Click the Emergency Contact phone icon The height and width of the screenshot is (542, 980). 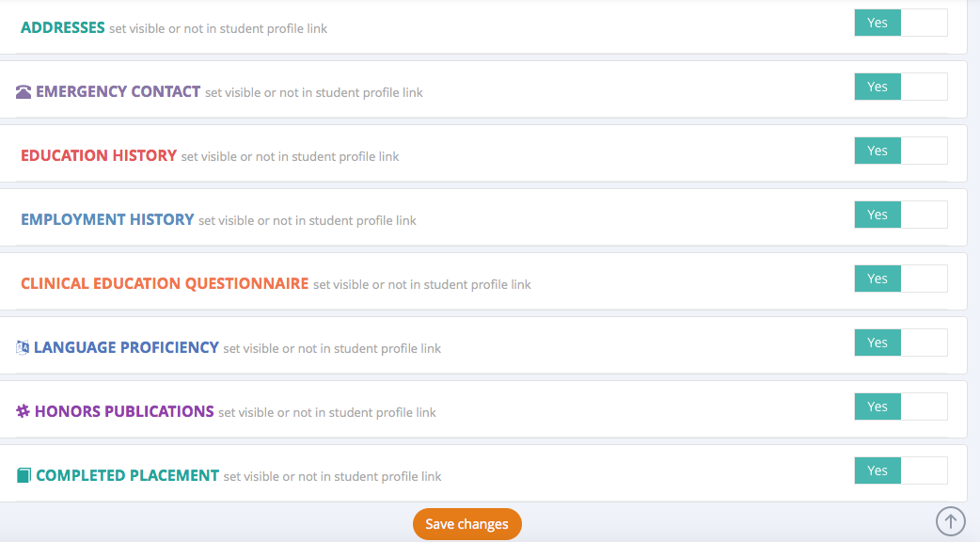pyautogui.click(x=24, y=92)
